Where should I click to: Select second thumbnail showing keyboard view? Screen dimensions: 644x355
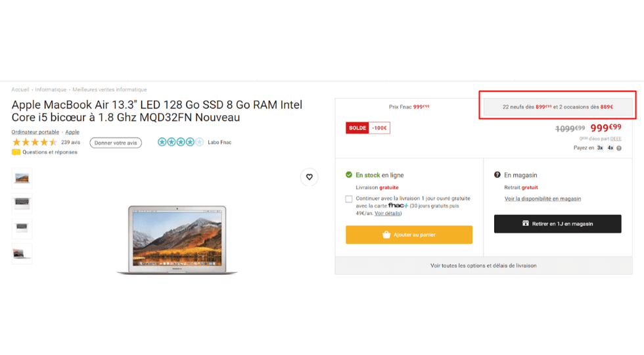pos(22,203)
